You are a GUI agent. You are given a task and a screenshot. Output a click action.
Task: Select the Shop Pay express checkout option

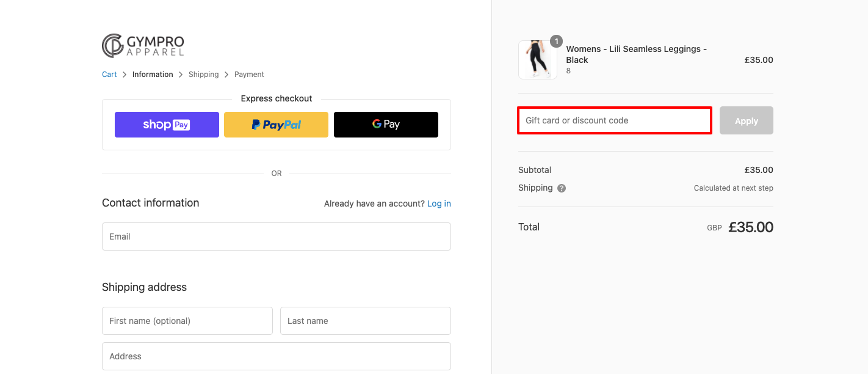pos(167,124)
